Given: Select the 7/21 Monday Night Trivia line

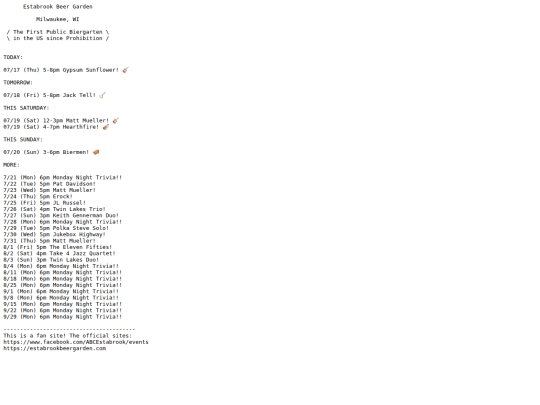Looking at the screenshot, I should click(x=63, y=178).
